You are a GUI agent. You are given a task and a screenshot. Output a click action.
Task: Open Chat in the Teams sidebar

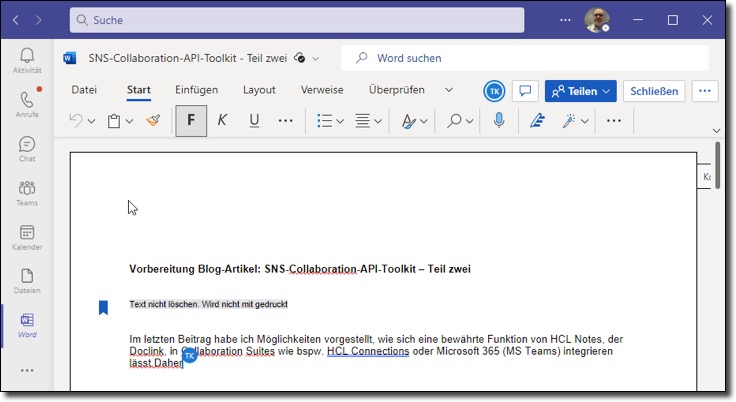pos(27,149)
